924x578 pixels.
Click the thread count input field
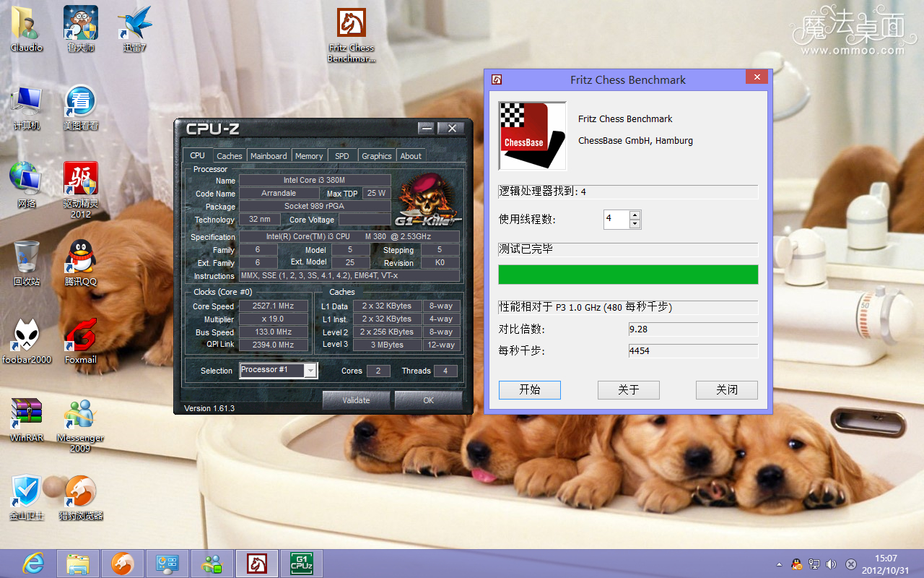616,219
